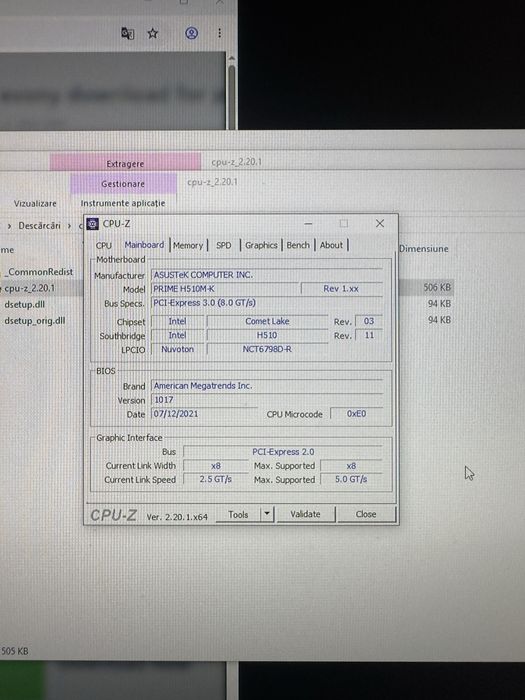
Task: Click the Validate button
Action: (x=305, y=514)
